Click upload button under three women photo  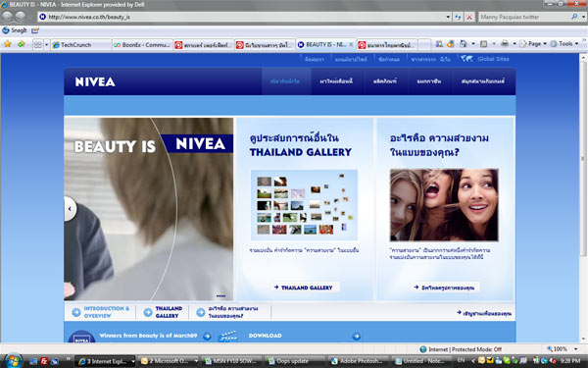(445, 288)
